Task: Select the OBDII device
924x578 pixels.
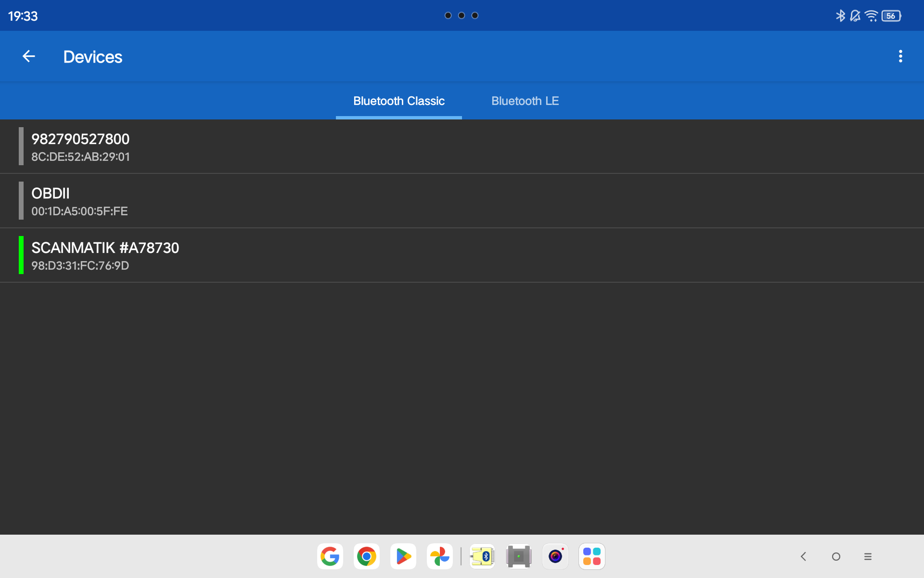Action: point(462,201)
